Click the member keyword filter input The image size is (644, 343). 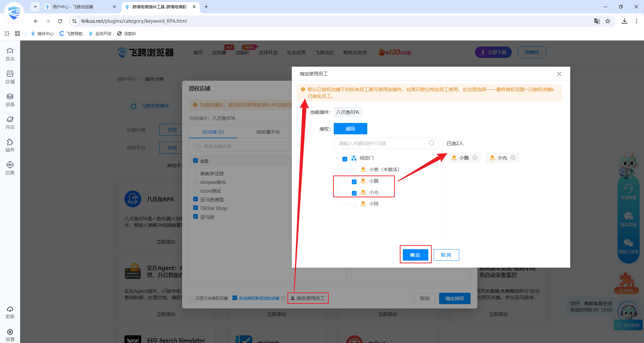[386, 143]
